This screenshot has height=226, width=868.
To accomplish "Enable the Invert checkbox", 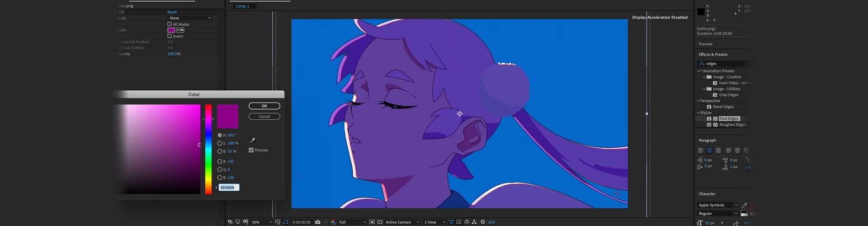I will [170, 36].
